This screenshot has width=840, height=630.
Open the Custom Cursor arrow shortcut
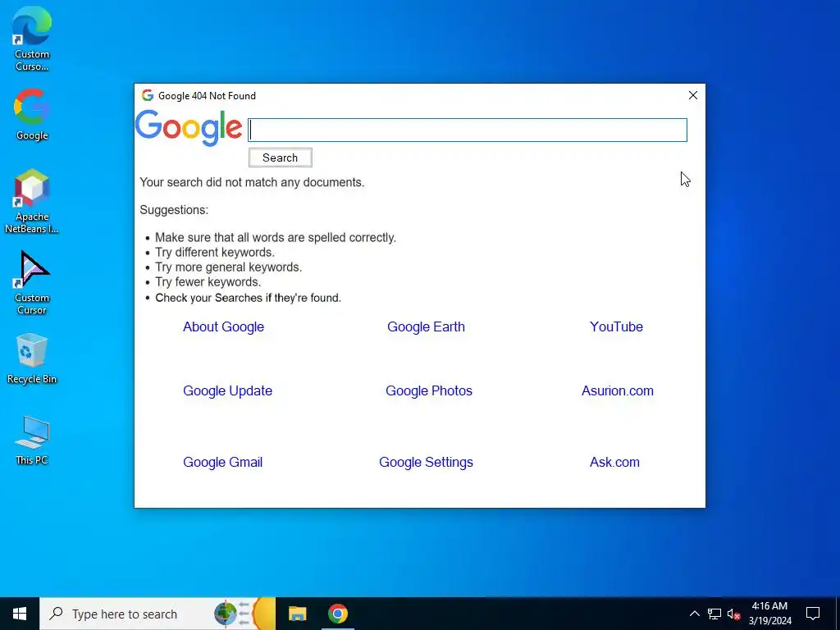(x=32, y=282)
